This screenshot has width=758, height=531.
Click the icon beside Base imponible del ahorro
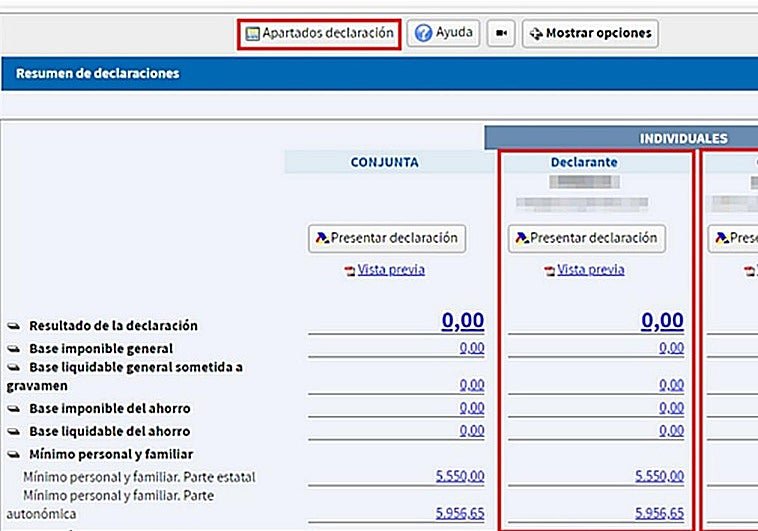[x=14, y=409]
